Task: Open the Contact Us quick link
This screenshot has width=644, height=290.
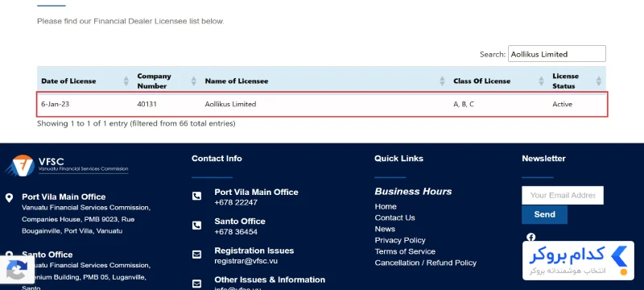Action: tap(394, 217)
